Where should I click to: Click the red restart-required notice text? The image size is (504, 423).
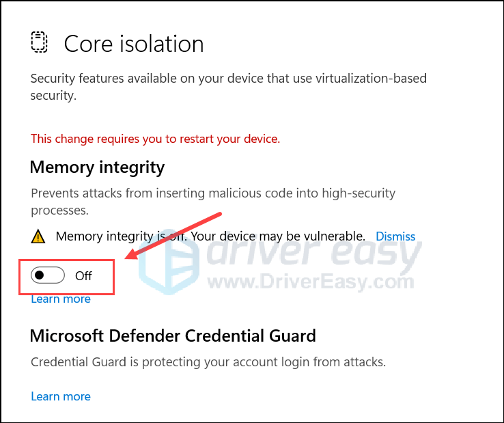(x=155, y=139)
